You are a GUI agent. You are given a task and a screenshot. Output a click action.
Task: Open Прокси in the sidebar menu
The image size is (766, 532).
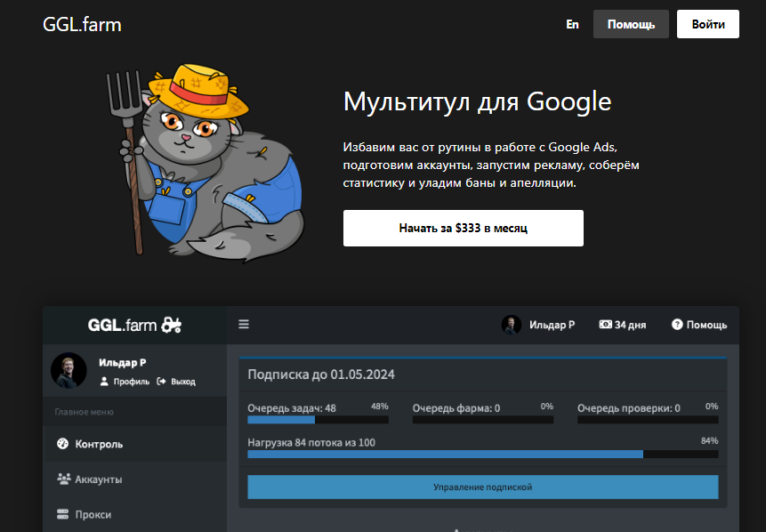135,514
